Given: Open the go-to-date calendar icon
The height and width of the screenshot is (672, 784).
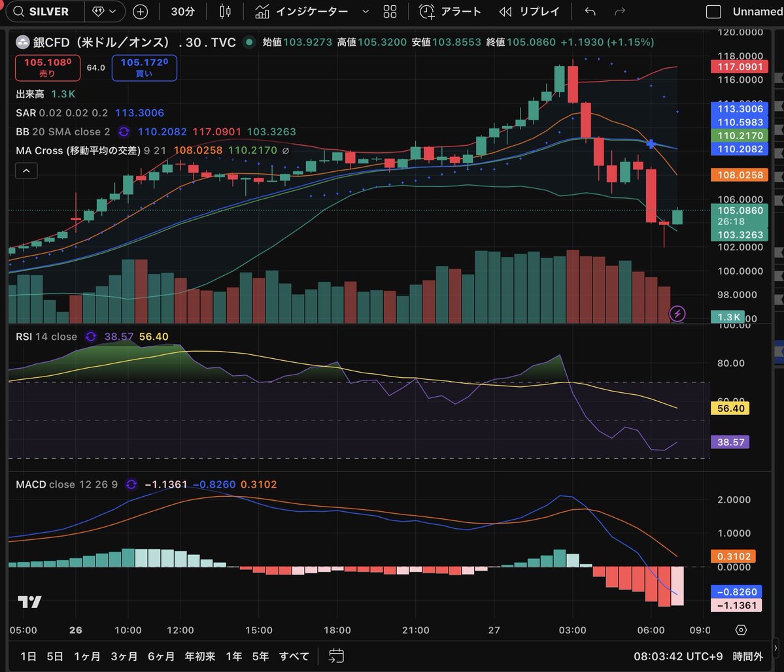Looking at the screenshot, I should pyautogui.click(x=336, y=656).
